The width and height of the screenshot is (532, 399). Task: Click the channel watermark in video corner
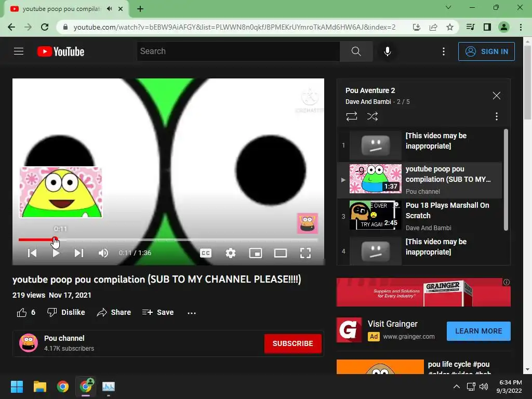click(308, 223)
